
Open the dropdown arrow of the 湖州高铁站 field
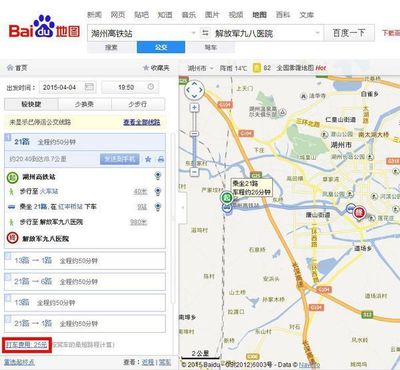[x=193, y=33]
